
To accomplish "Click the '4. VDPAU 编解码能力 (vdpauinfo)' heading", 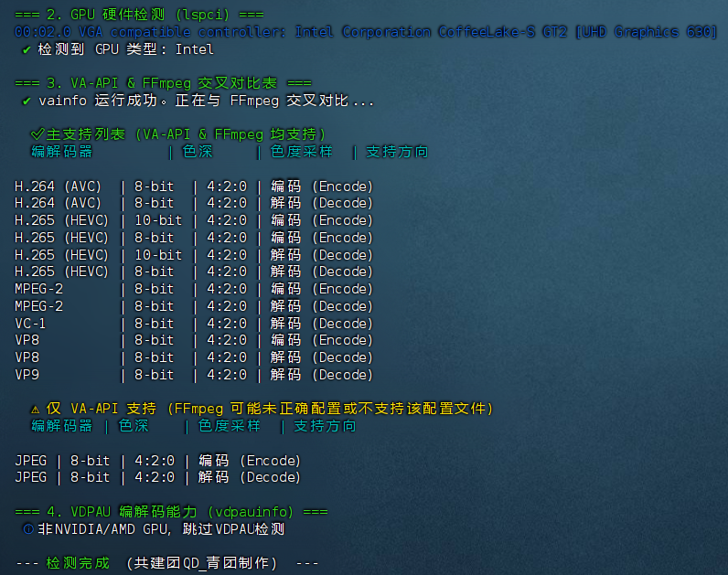I will (171, 511).
